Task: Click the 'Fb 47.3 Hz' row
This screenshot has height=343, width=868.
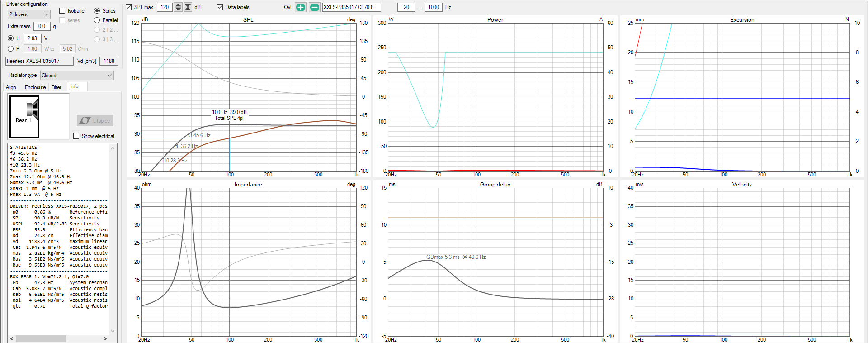Action: tap(60, 283)
